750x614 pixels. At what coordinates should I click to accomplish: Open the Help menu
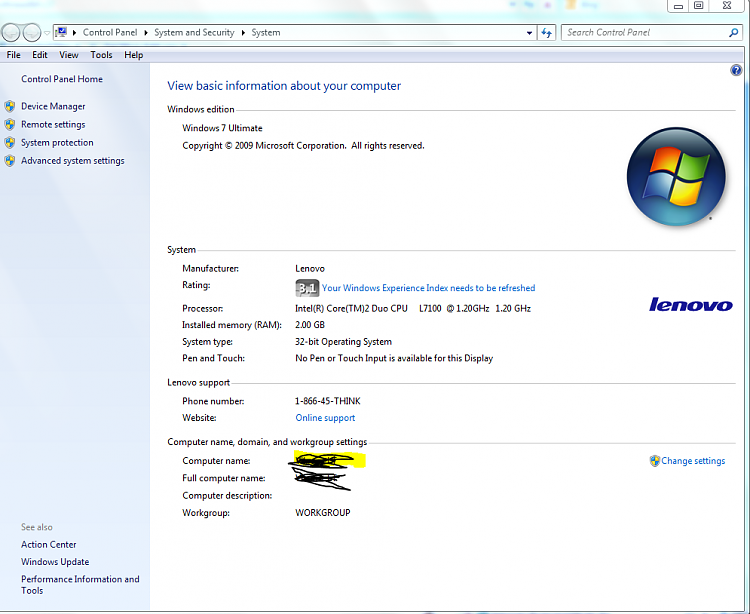[x=133, y=55]
